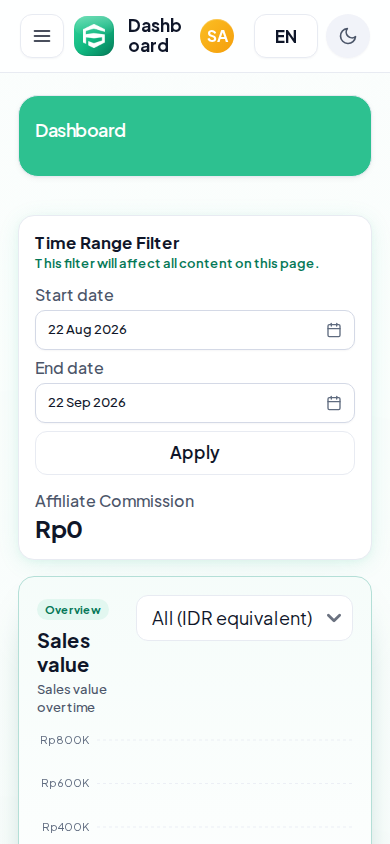
Task: Click the chevron arrow of the currency selector
Action: point(334,618)
